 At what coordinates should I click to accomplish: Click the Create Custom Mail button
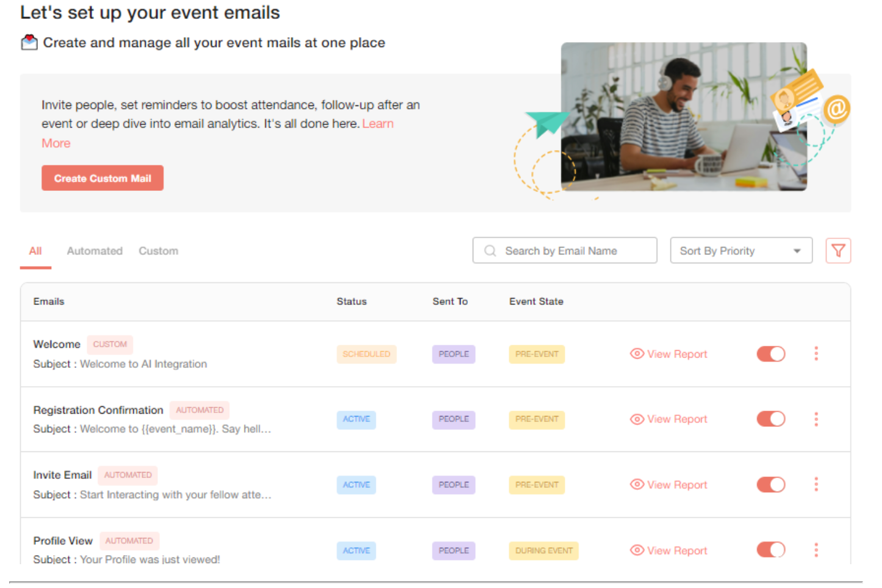(102, 178)
